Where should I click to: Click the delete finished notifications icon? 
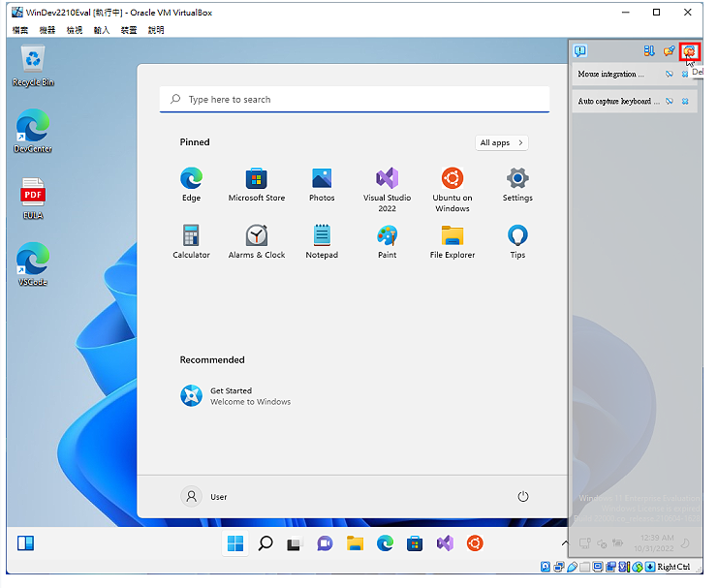click(689, 50)
